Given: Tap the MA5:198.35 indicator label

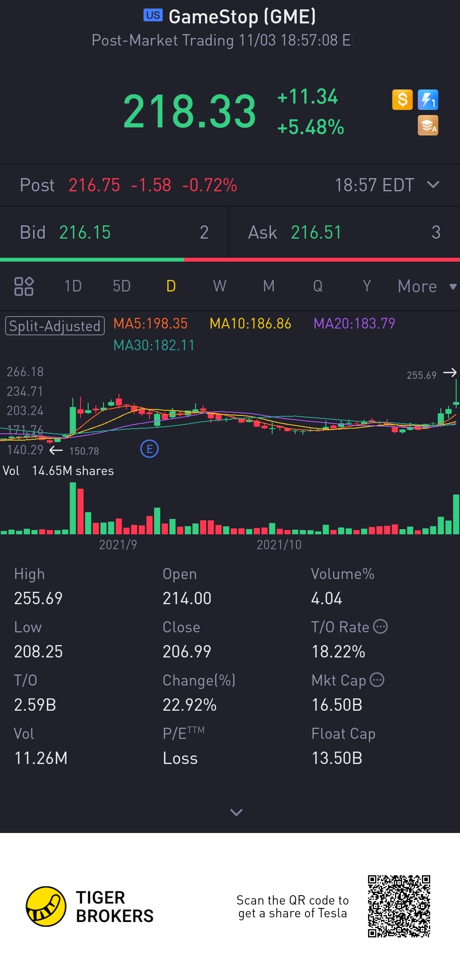Looking at the screenshot, I should 150,323.
